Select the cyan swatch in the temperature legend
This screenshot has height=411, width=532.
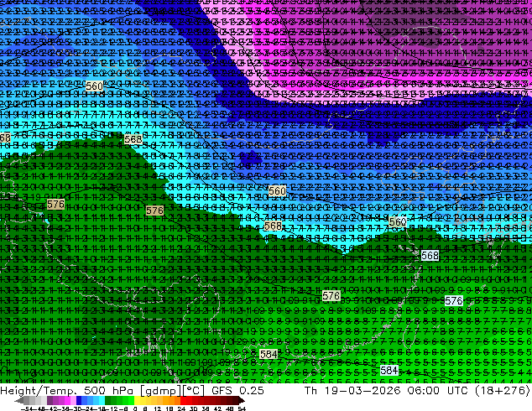pyautogui.click(x=102, y=400)
